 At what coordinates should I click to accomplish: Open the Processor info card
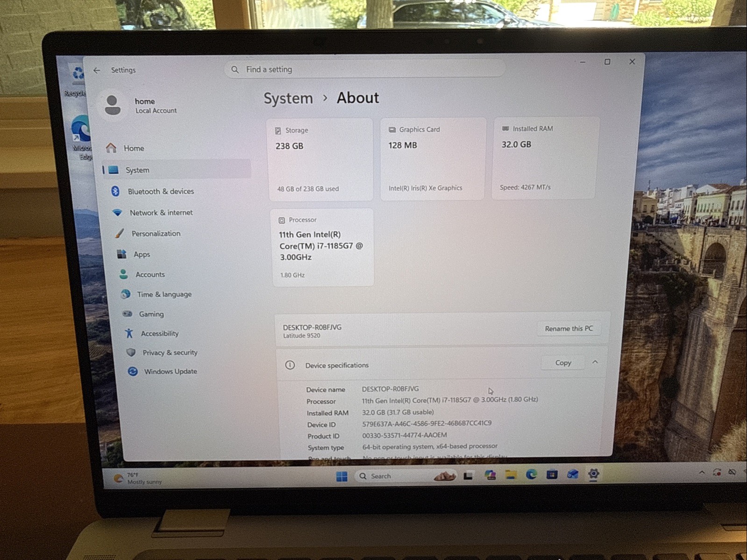tap(322, 248)
